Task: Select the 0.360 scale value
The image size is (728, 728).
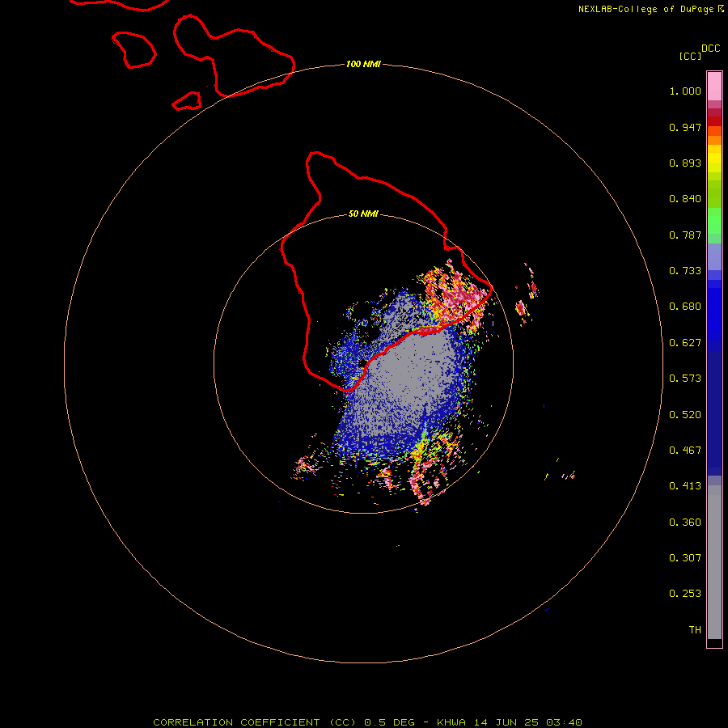Action: 685,523
